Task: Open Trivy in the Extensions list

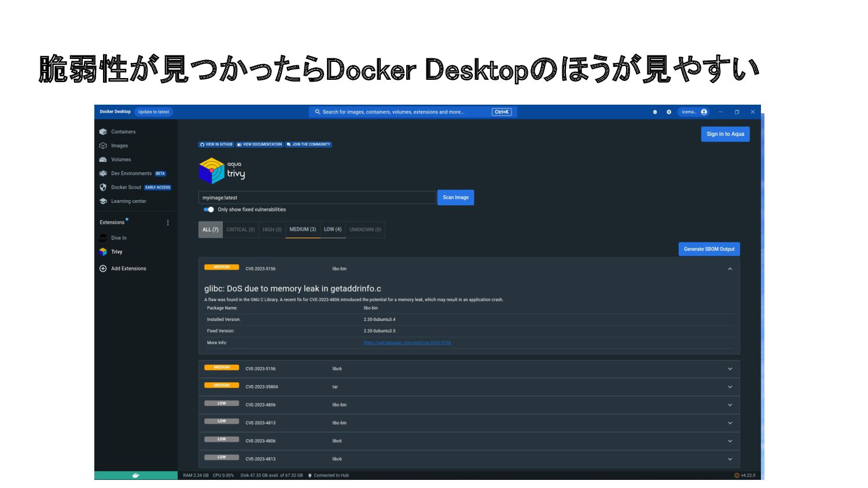Action: point(117,252)
